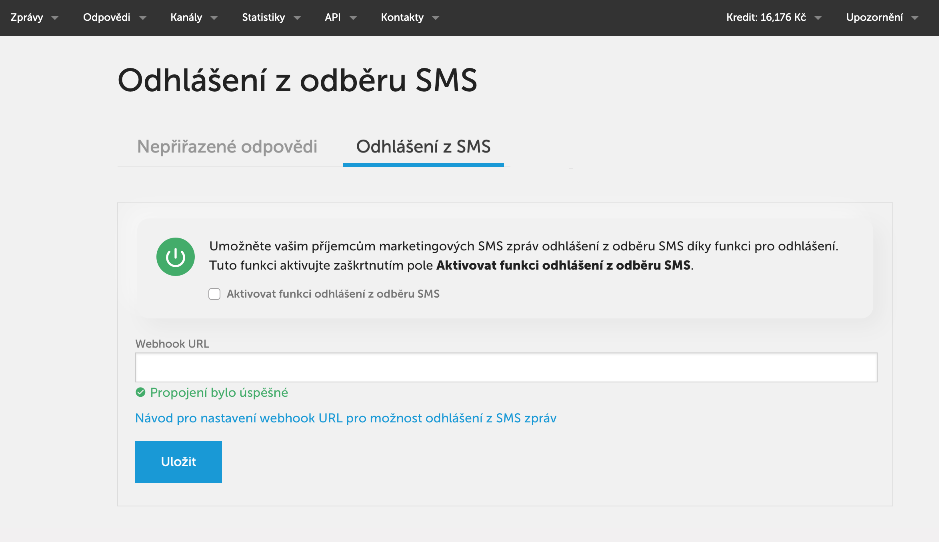Open the Upozornění notifications menu
Screen dimensions: 939x542
882,17
